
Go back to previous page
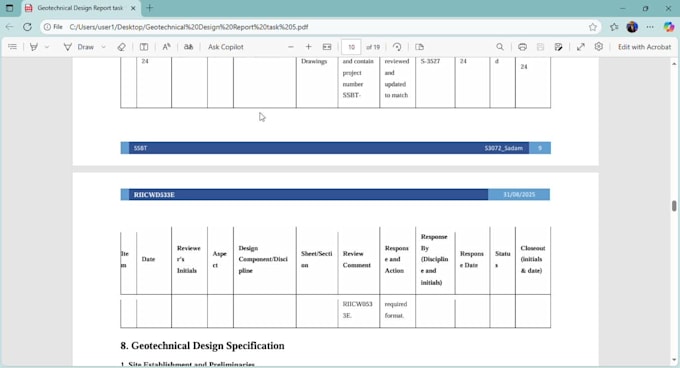[x=9, y=27]
